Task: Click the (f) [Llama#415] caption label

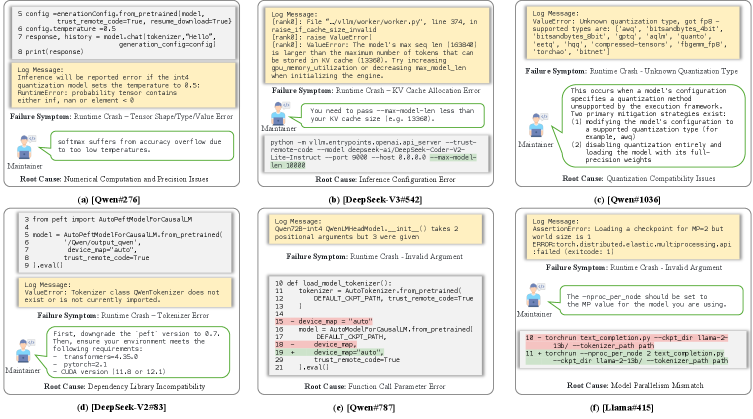Action: [x=627, y=408]
